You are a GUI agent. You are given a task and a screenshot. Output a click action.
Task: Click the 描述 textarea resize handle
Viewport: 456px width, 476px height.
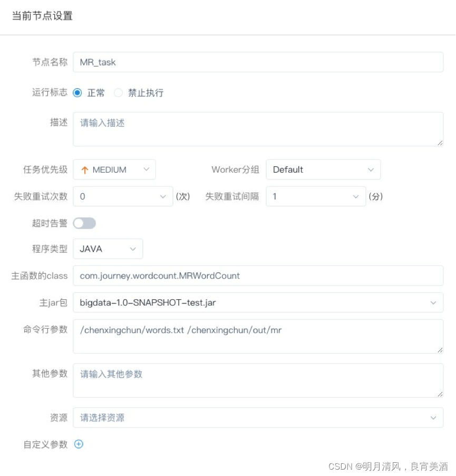440,143
